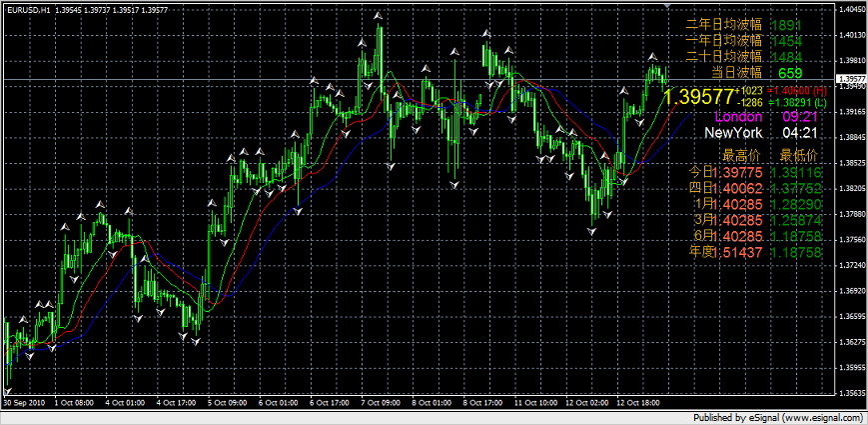Click the 1.36920 price axis label
The width and height of the screenshot is (868, 425).
[853, 291]
